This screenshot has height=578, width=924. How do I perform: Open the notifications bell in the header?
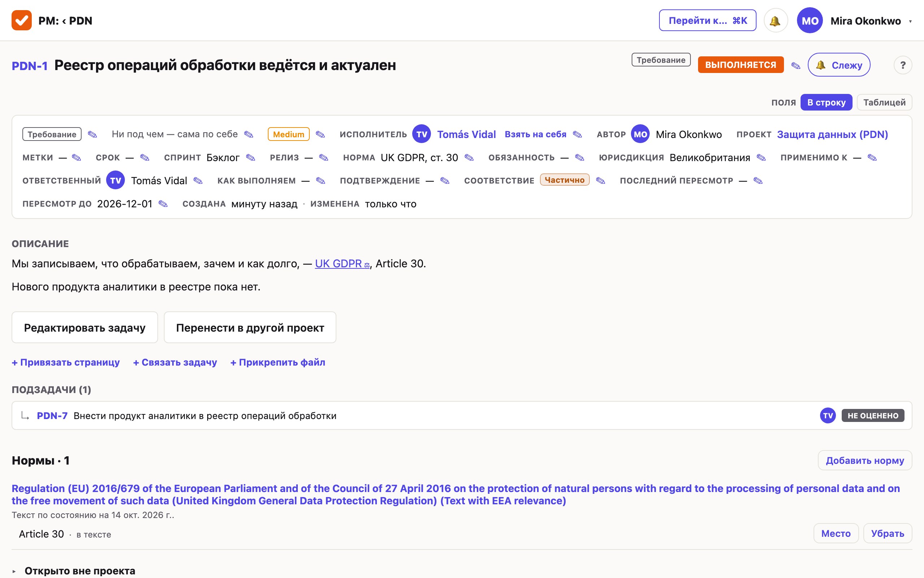[775, 21]
